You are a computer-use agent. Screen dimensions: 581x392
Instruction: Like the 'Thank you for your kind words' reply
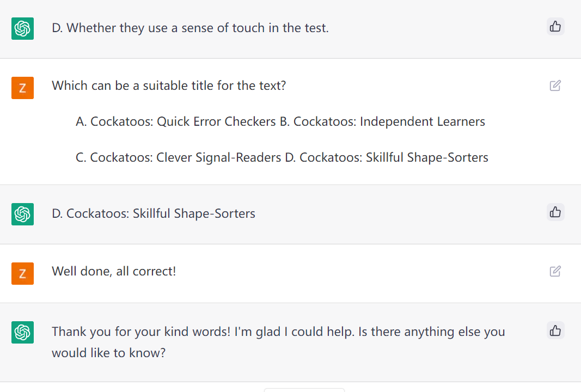point(555,330)
